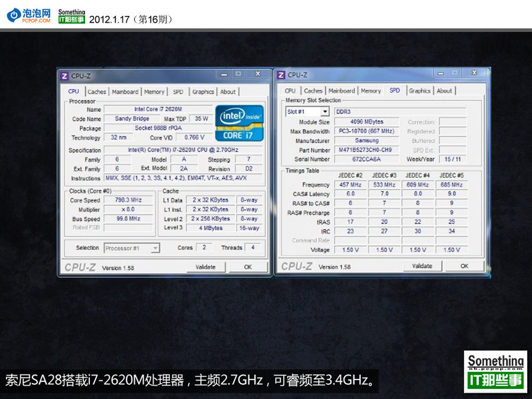This screenshot has height=399, width=532.
Task: Open Graphics tab in left CPU-Z window
Action: click(x=203, y=92)
